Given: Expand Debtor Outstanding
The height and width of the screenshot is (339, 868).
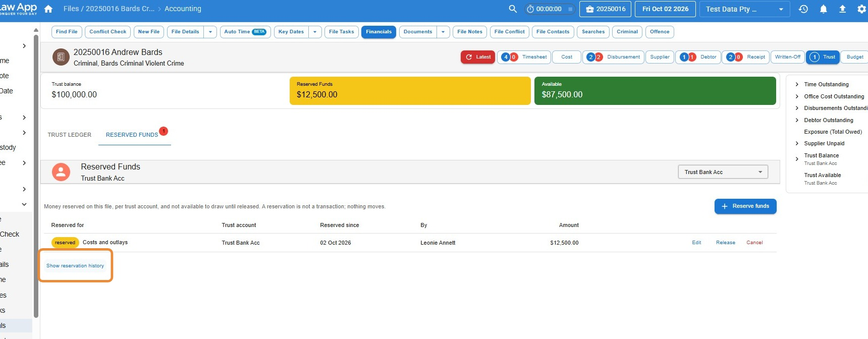Looking at the screenshot, I should pyautogui.click(x=797, y=120).
